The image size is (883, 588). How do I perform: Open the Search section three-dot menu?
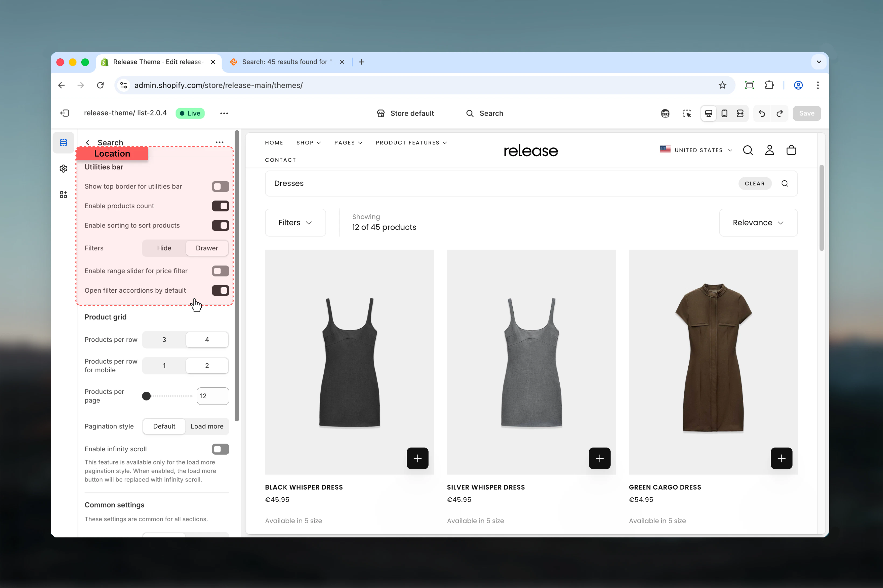tap(219, 143)
